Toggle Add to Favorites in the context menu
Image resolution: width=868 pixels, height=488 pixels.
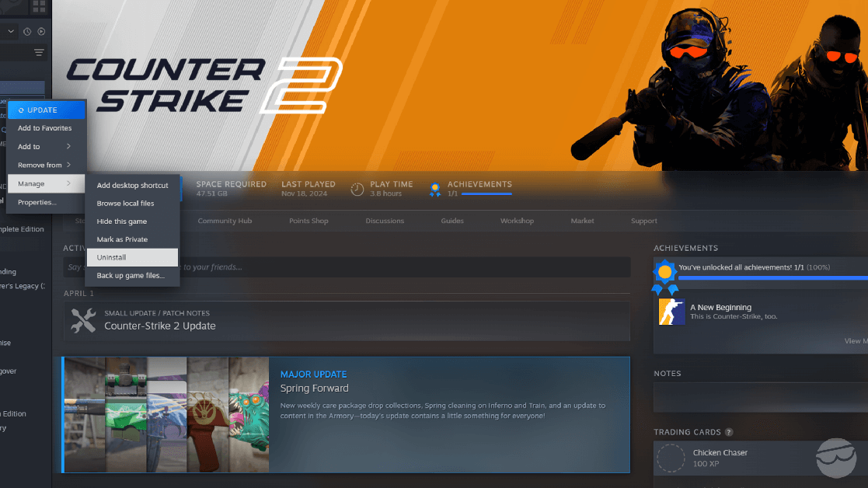coord(46,127)
